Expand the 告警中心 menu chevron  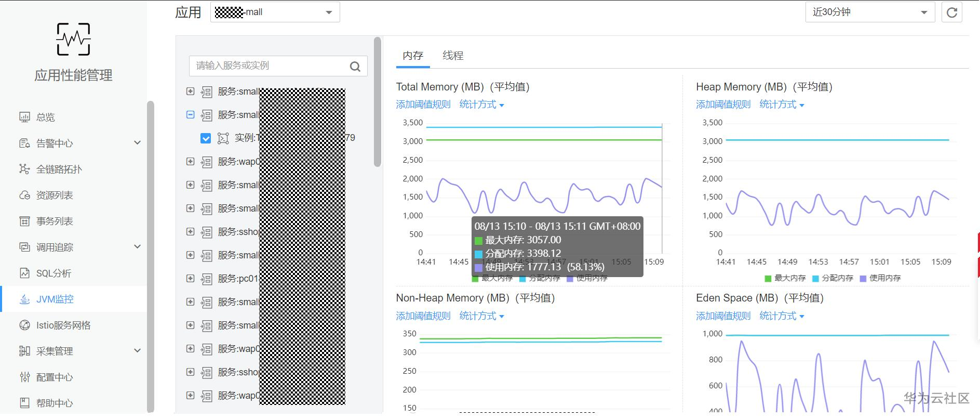(x=137, y=143)
